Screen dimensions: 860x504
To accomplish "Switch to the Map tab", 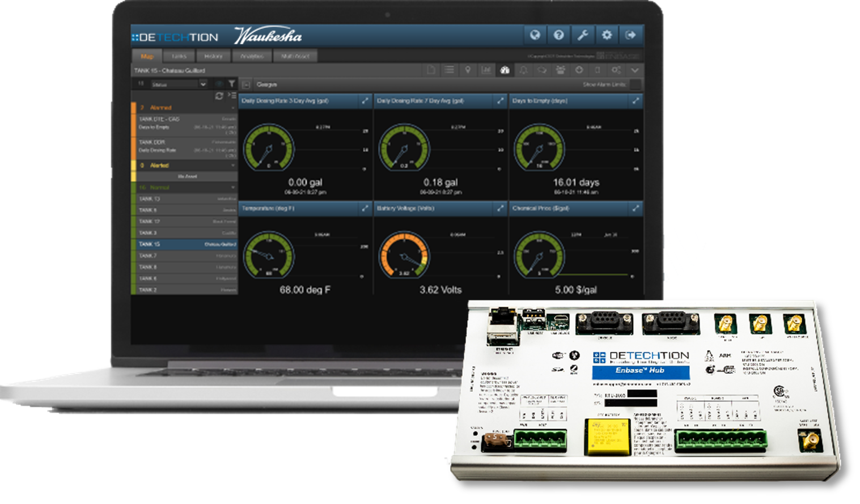I will 147,56.
